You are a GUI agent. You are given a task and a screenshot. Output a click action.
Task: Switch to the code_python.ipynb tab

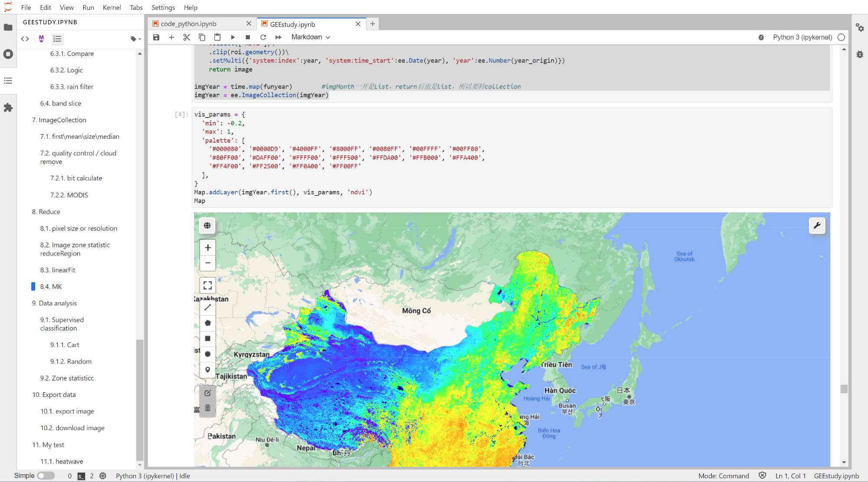tap(188, 24)
